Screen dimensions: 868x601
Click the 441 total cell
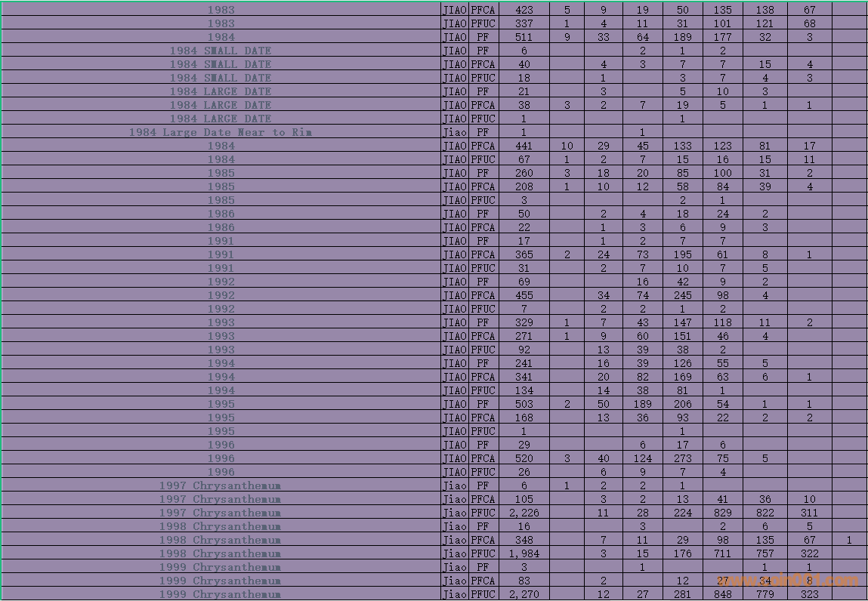point(524,146)
